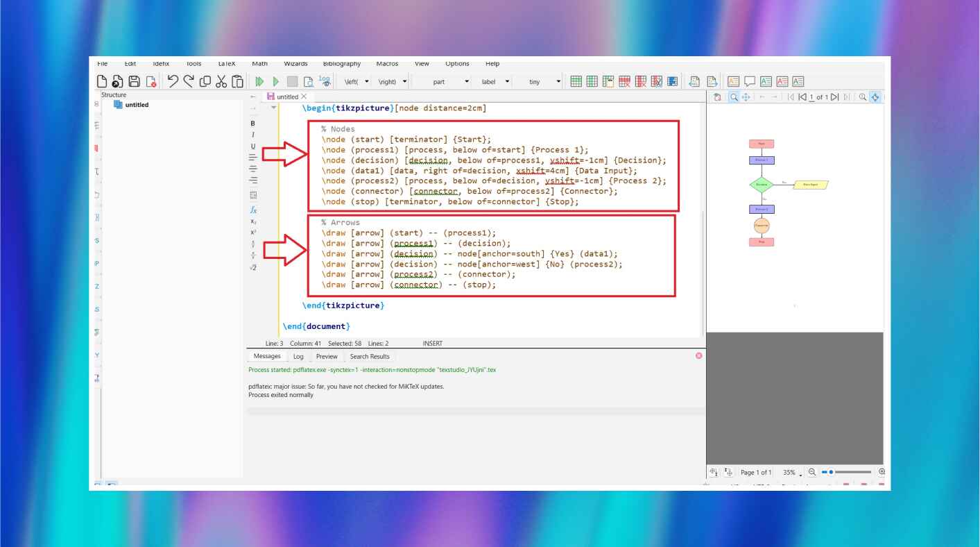Undo the last edit

(173, 81)
